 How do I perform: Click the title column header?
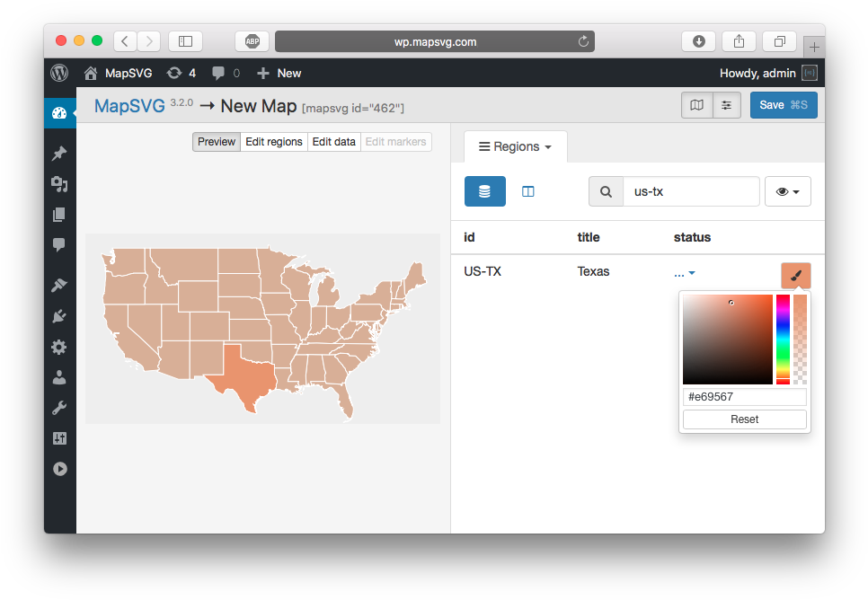(x=589, y=237)
